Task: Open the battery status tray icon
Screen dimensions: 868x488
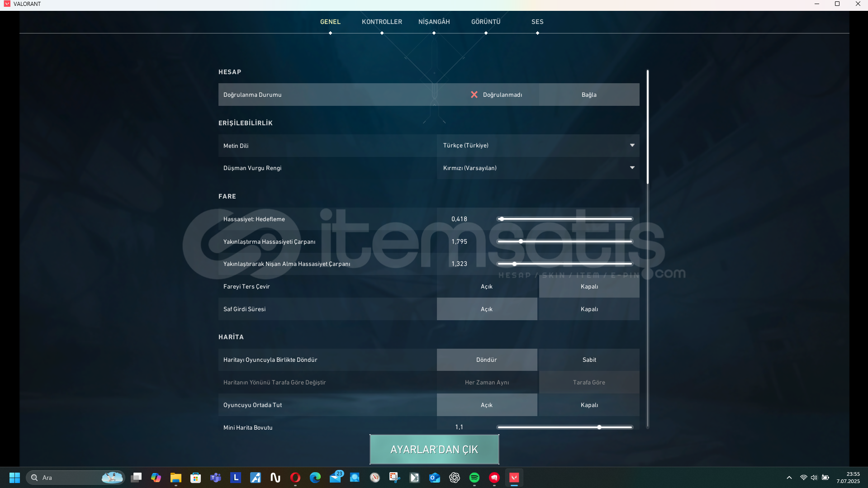Action: 825,478
